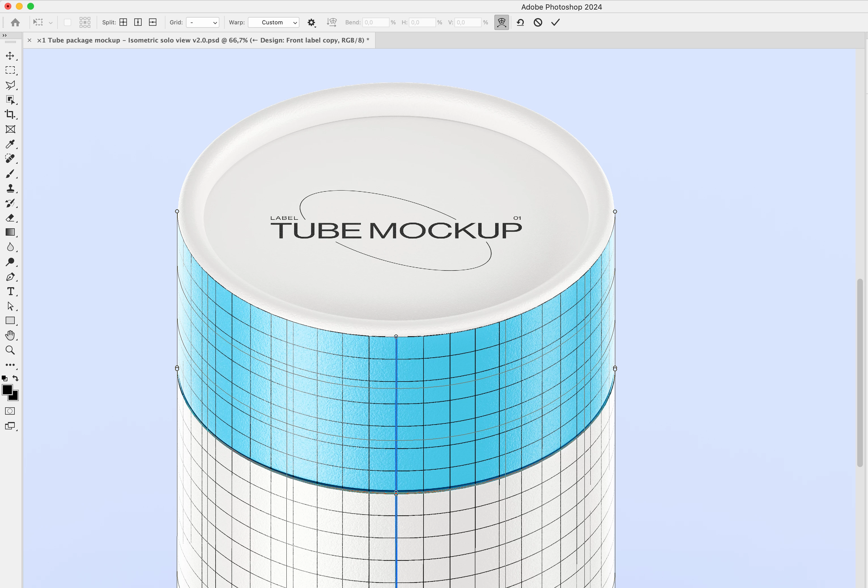This screenshot has height=588, width=868.
Task: Cancel the warp transform
Action: (538, 22)
